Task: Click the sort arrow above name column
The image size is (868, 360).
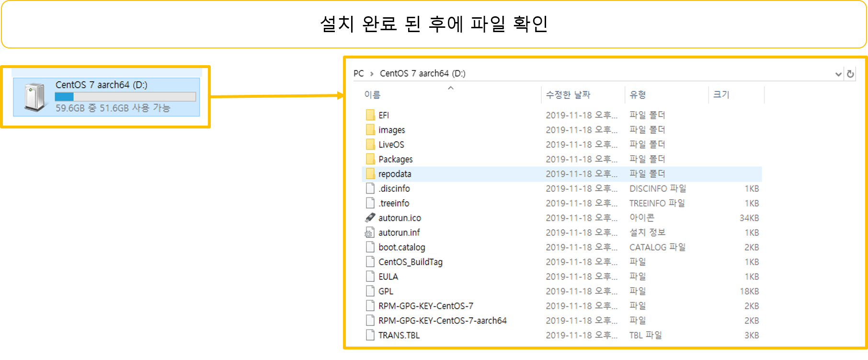Action: [x=450, y=88]
